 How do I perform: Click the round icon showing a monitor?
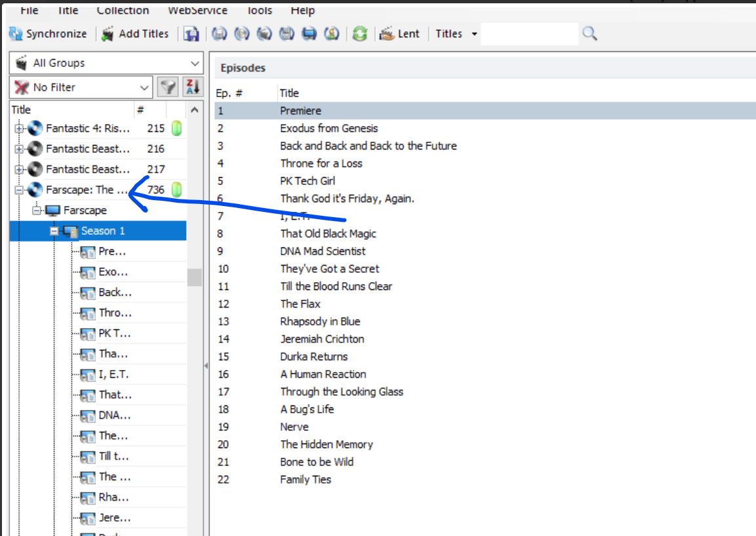coord(309,33)
